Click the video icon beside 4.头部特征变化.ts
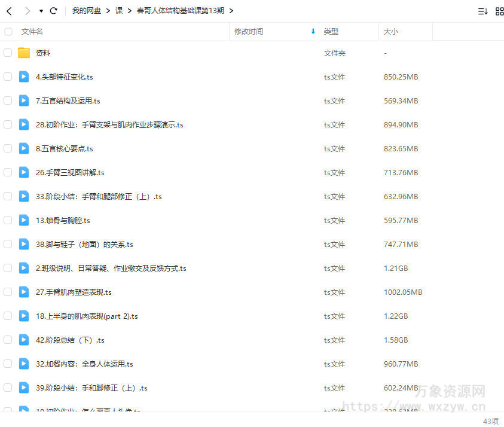 coord(23,77)
